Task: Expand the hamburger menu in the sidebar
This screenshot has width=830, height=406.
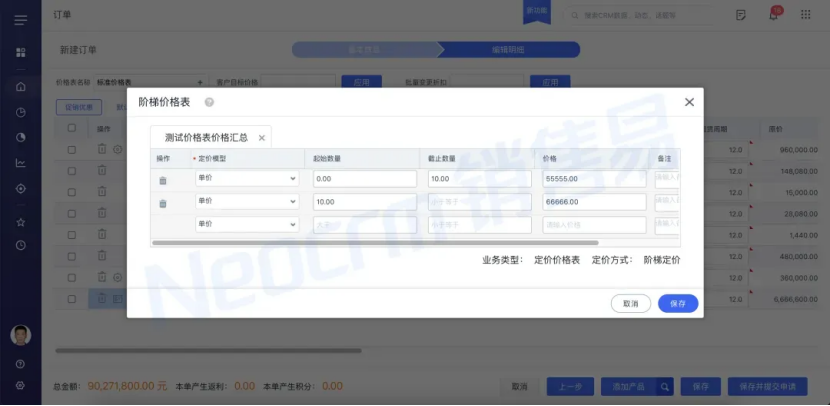Action: 20,18
